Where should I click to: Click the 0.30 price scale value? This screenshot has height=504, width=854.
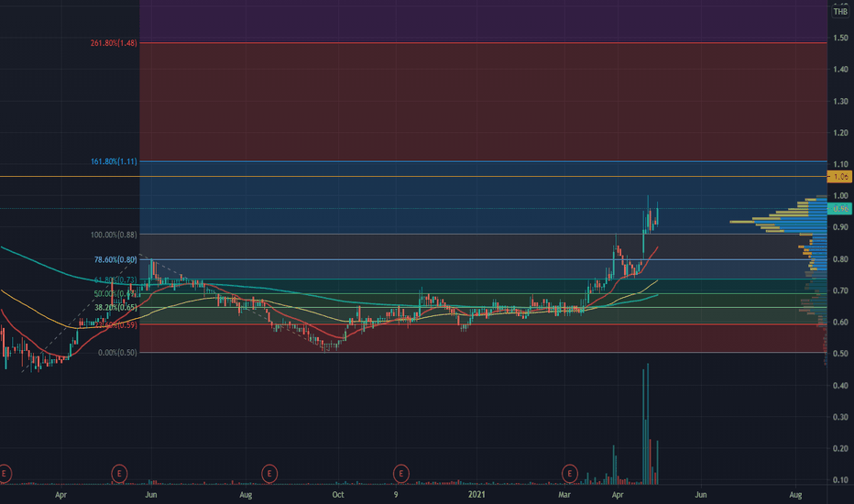click(x=840, y=417)
